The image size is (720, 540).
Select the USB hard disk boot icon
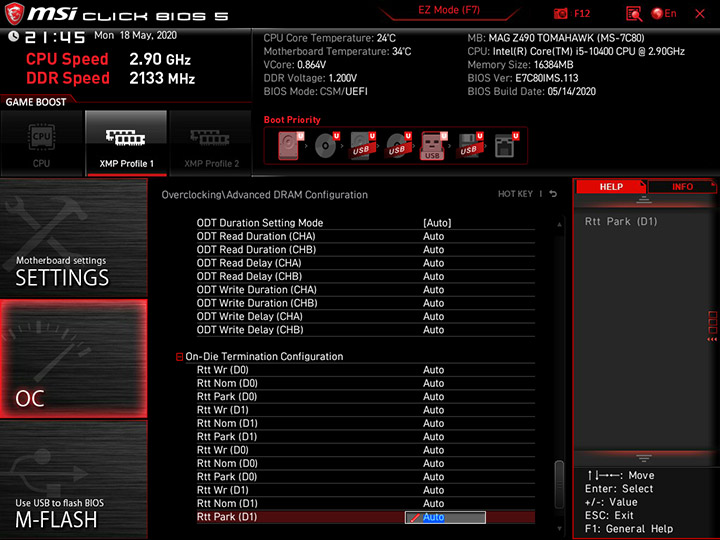coord(362,146)
